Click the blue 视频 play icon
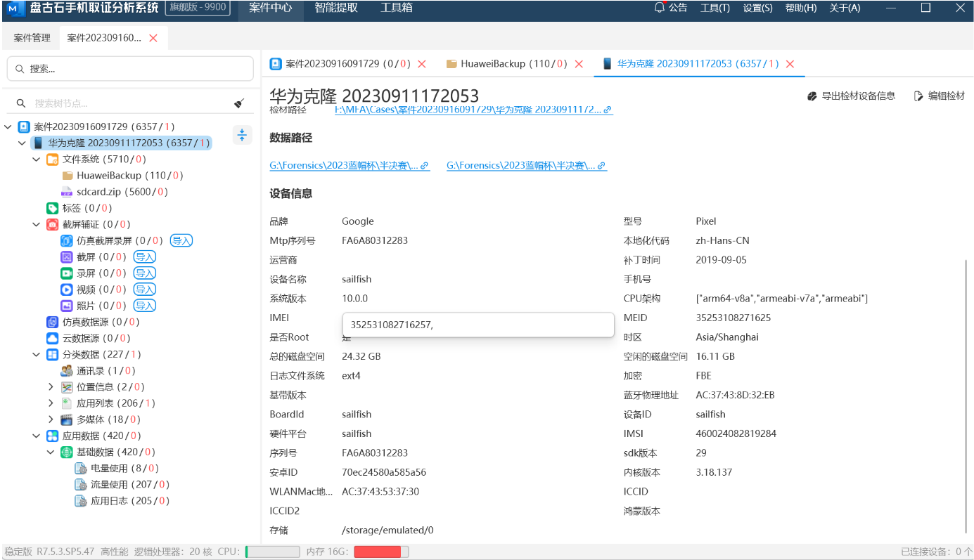974x560 pixels. [67, 289]
